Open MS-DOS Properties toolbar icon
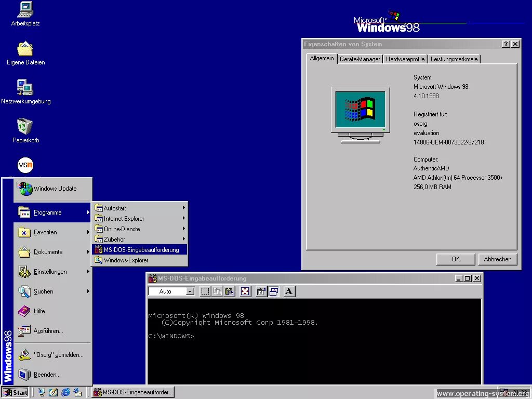The height and width of the screenshot is (399, 532). 261,291
